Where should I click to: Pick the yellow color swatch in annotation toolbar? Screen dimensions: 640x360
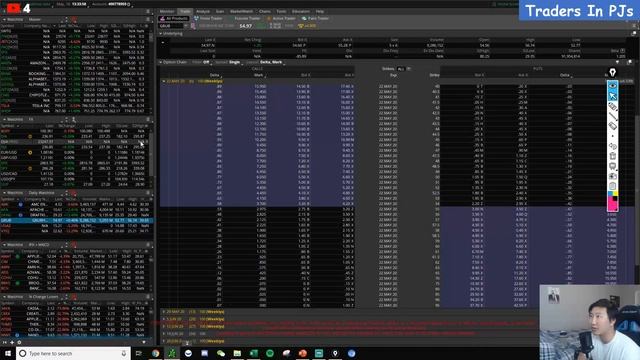(615, 194)
